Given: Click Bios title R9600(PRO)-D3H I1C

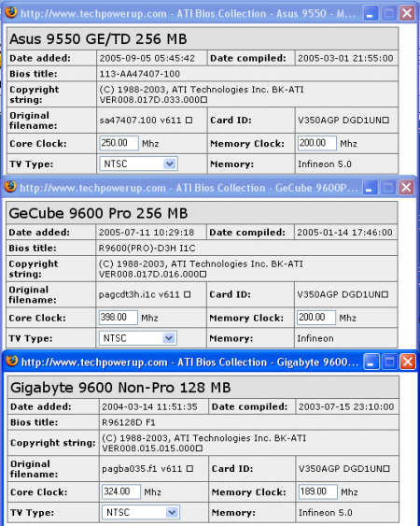Looking at the screenshot, I should [147, 249].
